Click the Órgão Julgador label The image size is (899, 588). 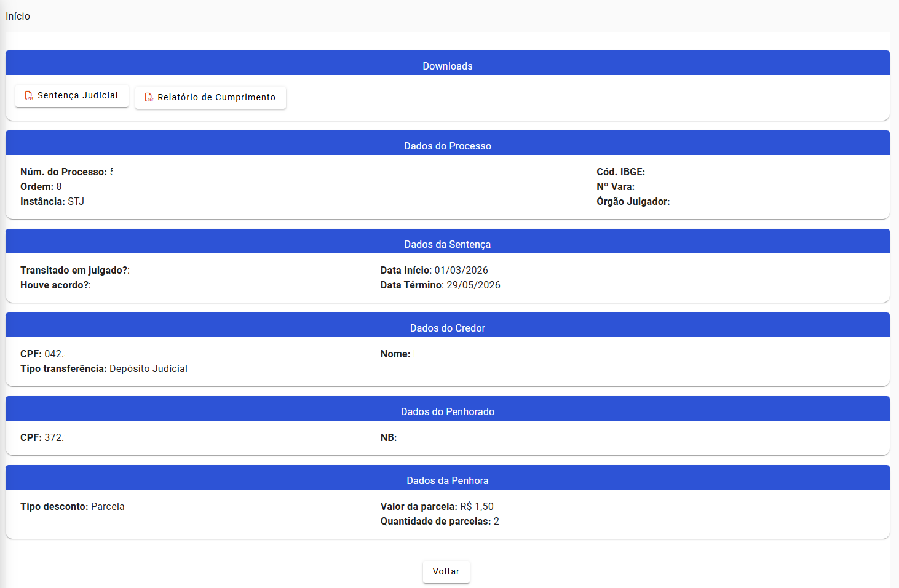pos(633,201)
